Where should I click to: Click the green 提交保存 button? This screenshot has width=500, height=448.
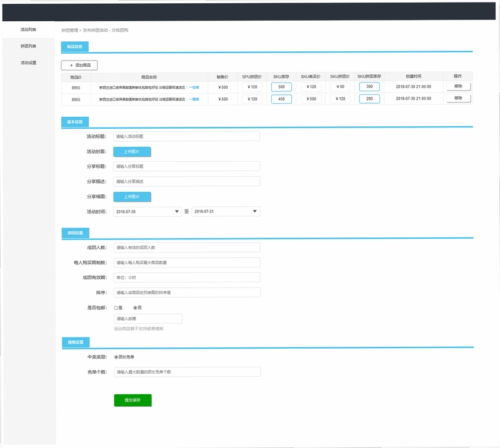point(132,401)
